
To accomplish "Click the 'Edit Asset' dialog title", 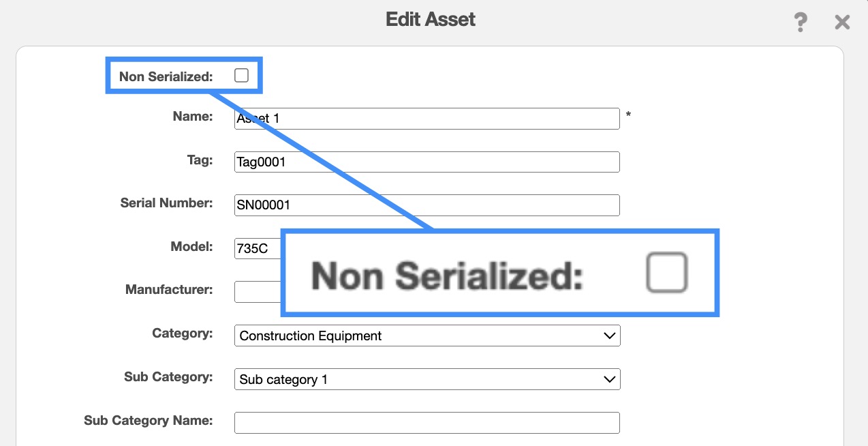I will pyautogui.click(x=431, y=19).
